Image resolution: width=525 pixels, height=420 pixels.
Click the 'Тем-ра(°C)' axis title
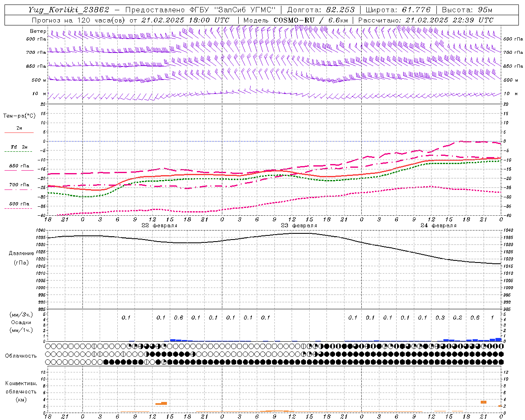click(19, 116)
